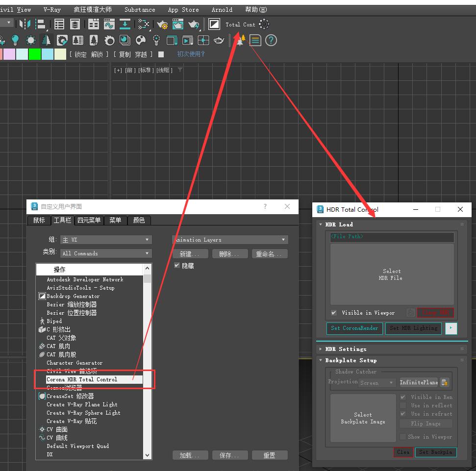The image size is (476, 471).
Task: Click the 初次使用? link
Action: pos(191,54)
